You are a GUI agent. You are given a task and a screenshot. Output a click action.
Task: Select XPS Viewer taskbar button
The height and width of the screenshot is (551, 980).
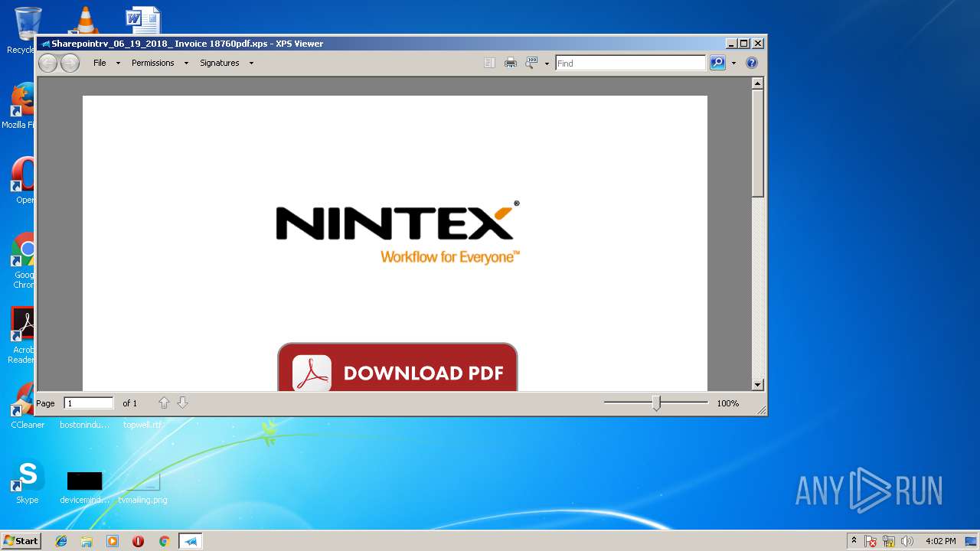pos(191,541)
